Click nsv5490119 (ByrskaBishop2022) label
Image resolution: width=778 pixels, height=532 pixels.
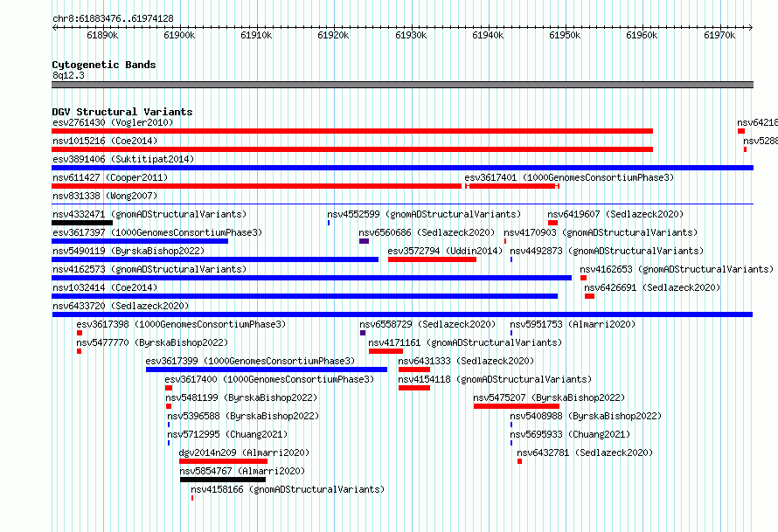coord(129,251)
